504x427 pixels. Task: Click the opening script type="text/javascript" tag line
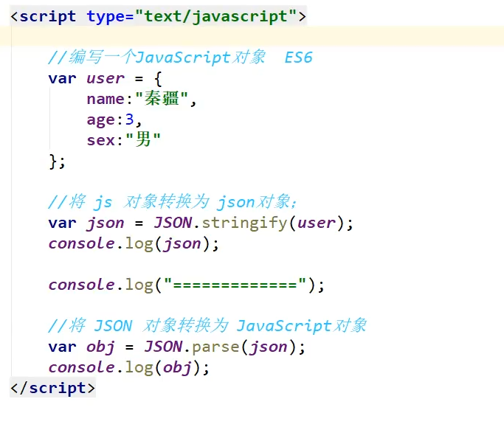click(158, 16)
